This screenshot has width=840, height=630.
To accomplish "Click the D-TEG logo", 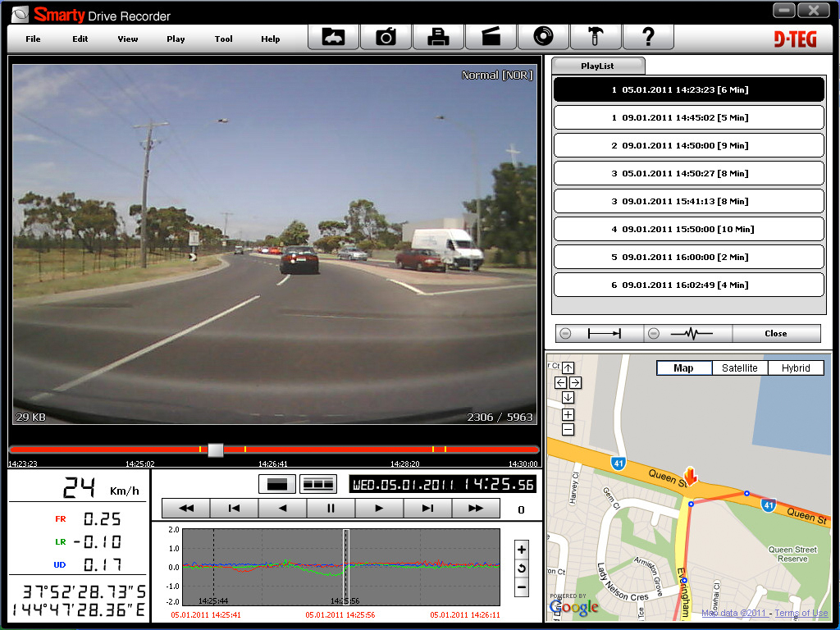I will coord(796,39).
